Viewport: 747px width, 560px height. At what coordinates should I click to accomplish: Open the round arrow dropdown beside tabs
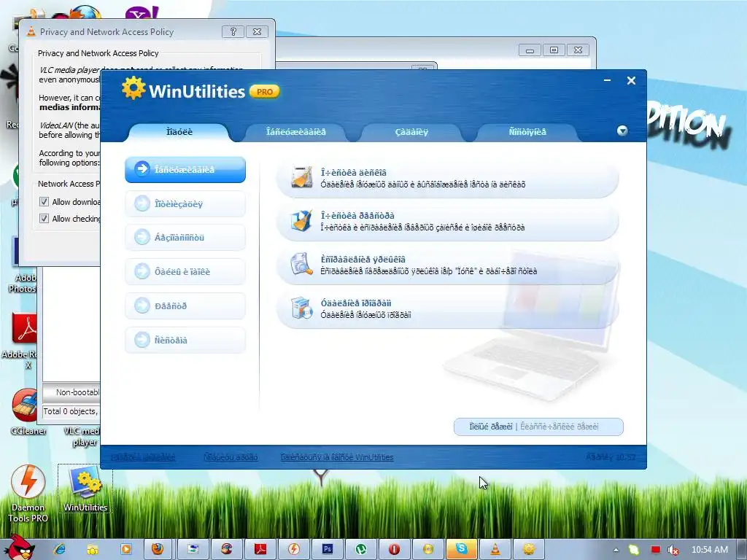pyautogui.click(x=622, y=131)
